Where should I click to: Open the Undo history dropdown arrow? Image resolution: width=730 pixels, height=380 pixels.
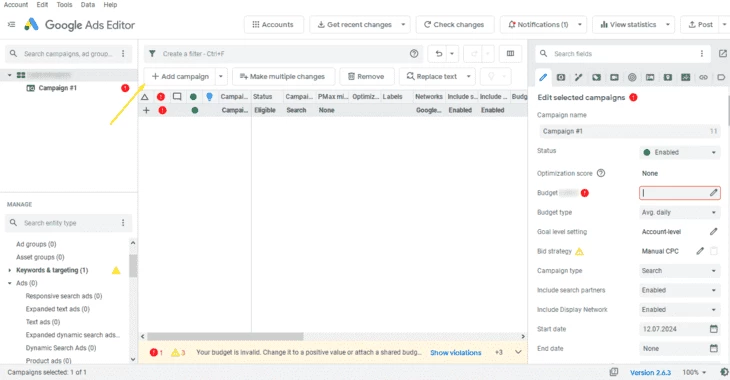452,54
